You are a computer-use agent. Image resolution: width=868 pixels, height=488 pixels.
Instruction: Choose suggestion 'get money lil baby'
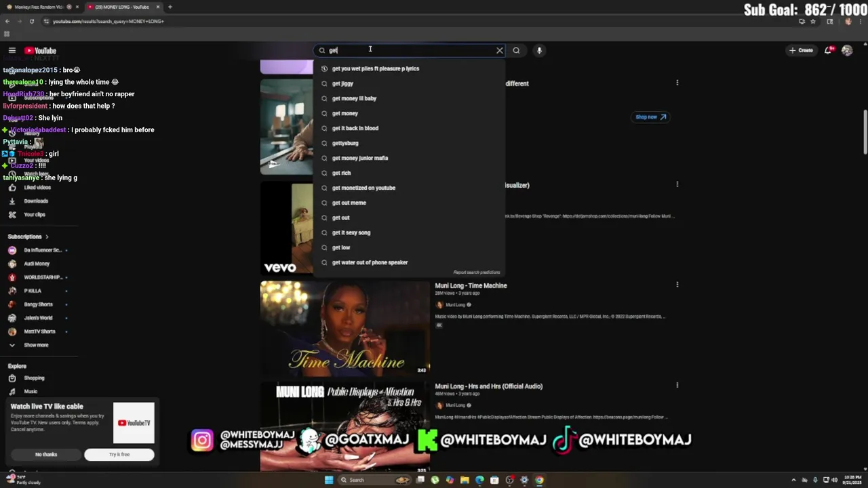[x=409, y=98]
